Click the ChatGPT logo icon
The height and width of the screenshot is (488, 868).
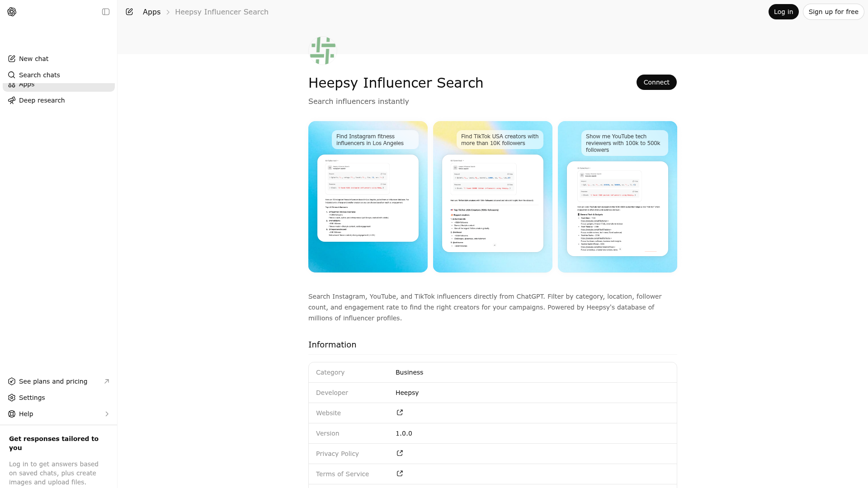pyautogui.click(x=12, y=12)
